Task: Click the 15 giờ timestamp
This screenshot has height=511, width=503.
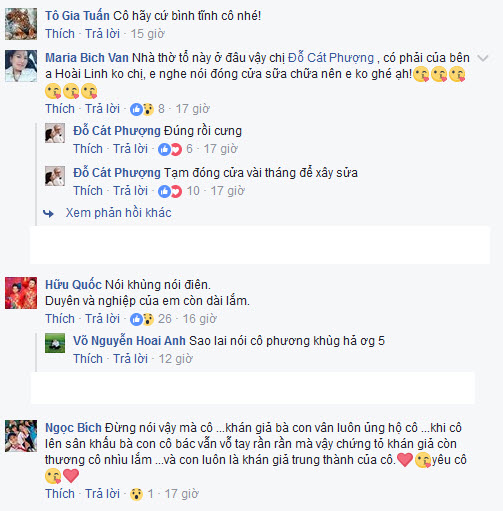Action: (147, 34)
